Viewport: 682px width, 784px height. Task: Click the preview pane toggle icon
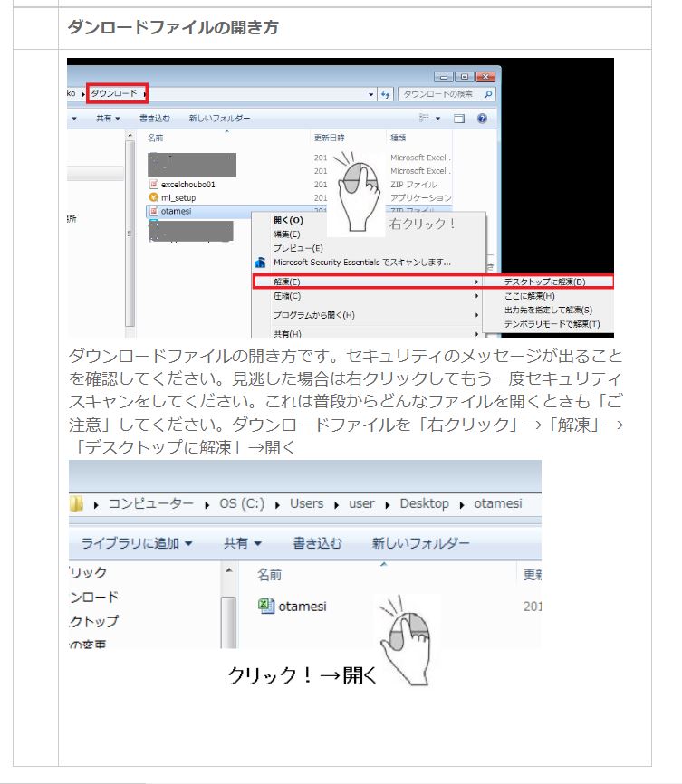(459, 119)
